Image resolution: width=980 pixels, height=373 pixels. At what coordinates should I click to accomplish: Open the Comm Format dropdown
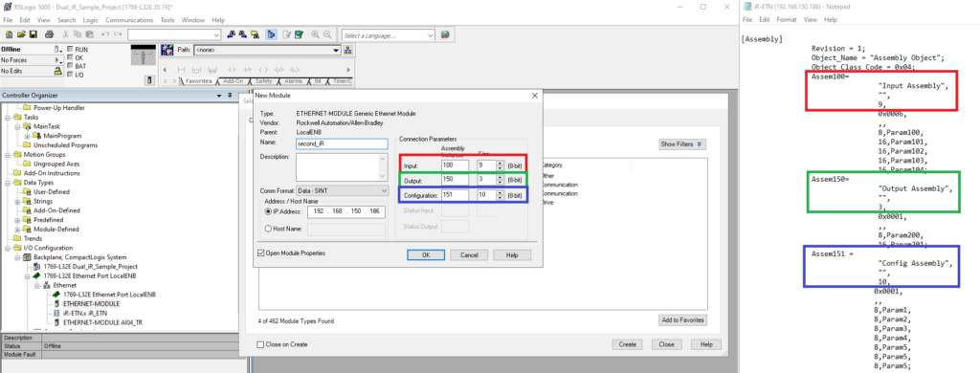click(343, 190)
